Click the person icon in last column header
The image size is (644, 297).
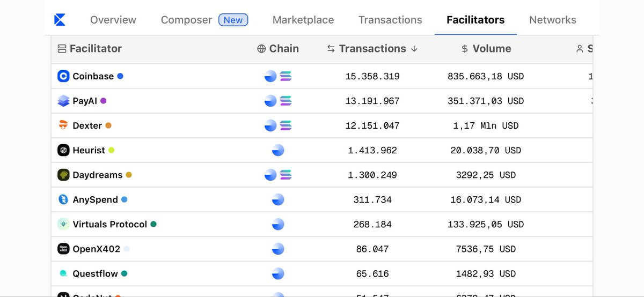579,49
